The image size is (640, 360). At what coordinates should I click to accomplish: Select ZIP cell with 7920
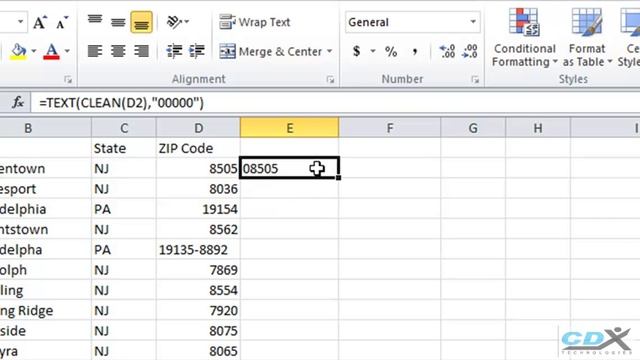(198, 310)
